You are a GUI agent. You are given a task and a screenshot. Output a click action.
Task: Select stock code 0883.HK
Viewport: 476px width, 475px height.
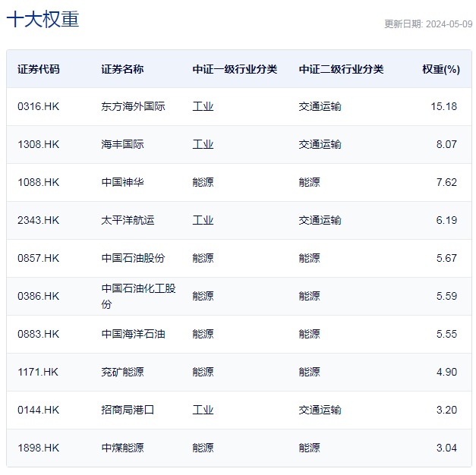pos(38,334)
